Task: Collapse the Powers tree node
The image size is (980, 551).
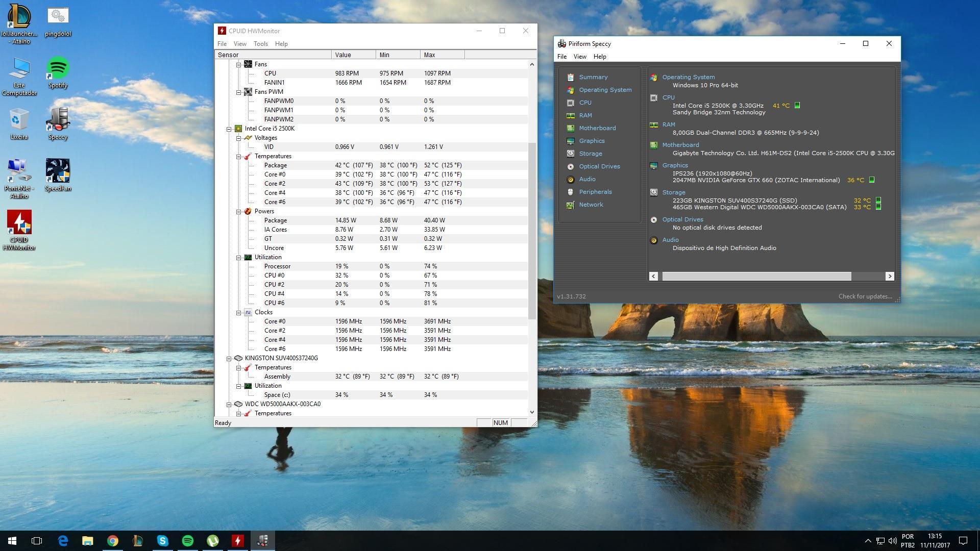Action: pyautogui.click(x=238, y=211)
